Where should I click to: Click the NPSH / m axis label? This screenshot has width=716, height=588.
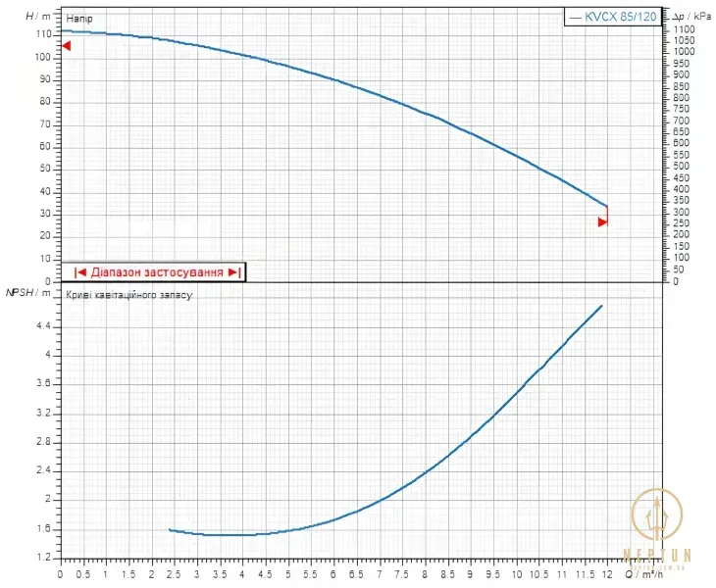[27, 292]
